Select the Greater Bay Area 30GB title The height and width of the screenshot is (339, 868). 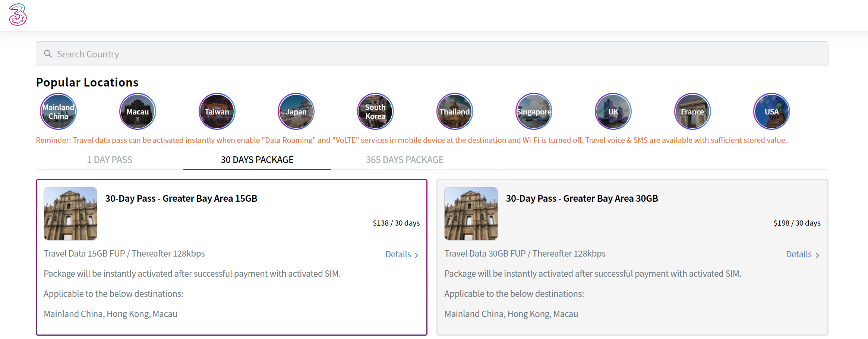pos(581,199)
